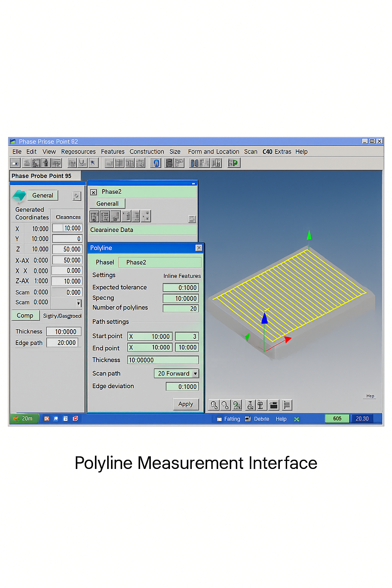Click the printer icon in the viewport toolbar

(x=273, y=405)
